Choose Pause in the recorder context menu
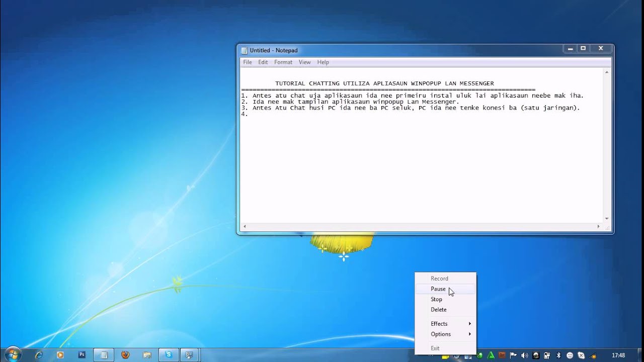The height and width of the screenshot is (362, 644). pyautogui.click(x=445, y=289)
